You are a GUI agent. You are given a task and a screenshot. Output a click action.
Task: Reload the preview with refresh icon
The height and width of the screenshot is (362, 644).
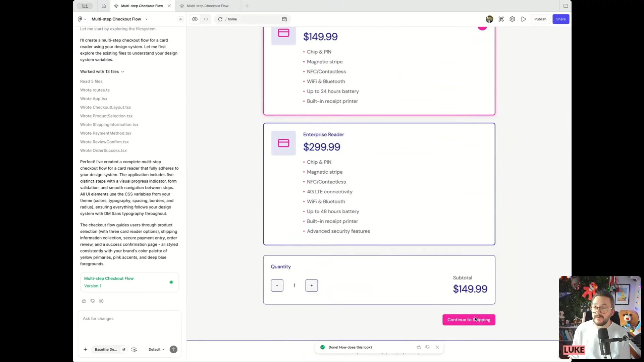pyautogui.click(x=220, y=19)
